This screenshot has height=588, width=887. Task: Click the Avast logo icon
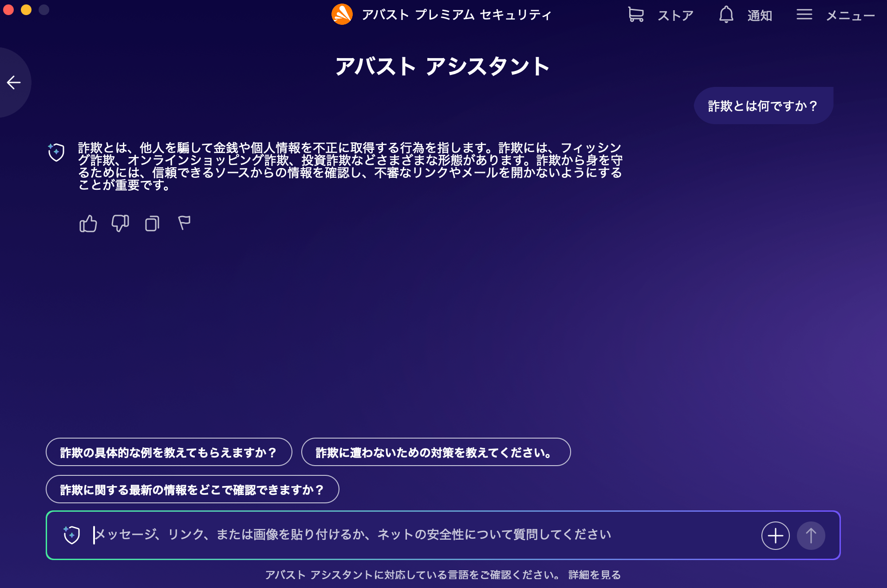pos(342,14)
